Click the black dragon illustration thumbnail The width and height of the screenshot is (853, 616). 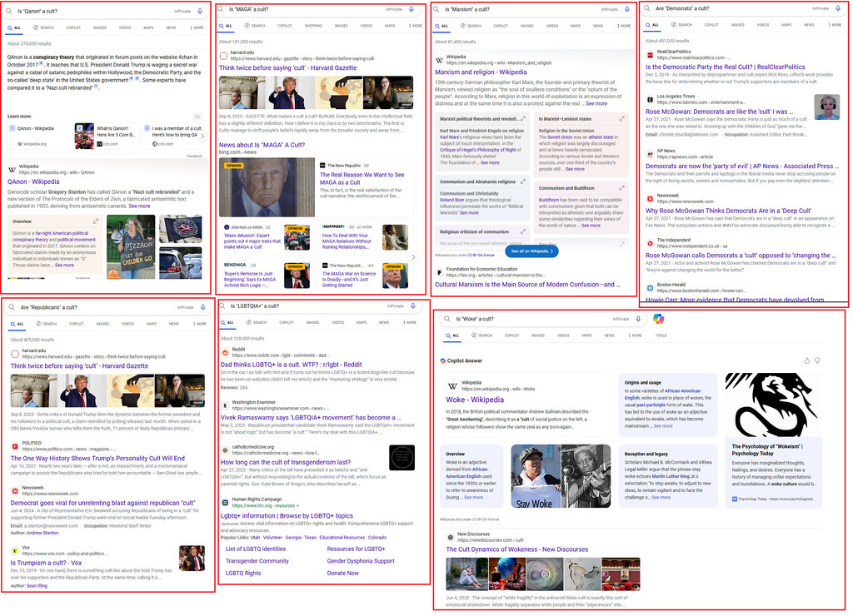tap(773, 405)
